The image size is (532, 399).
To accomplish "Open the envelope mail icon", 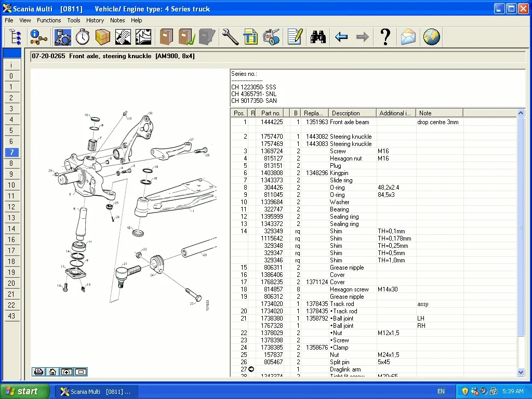I will [408, 37].
